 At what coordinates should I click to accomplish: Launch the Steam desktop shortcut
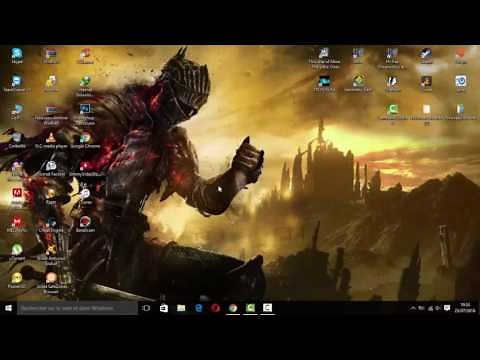click(x=426, y=55)
